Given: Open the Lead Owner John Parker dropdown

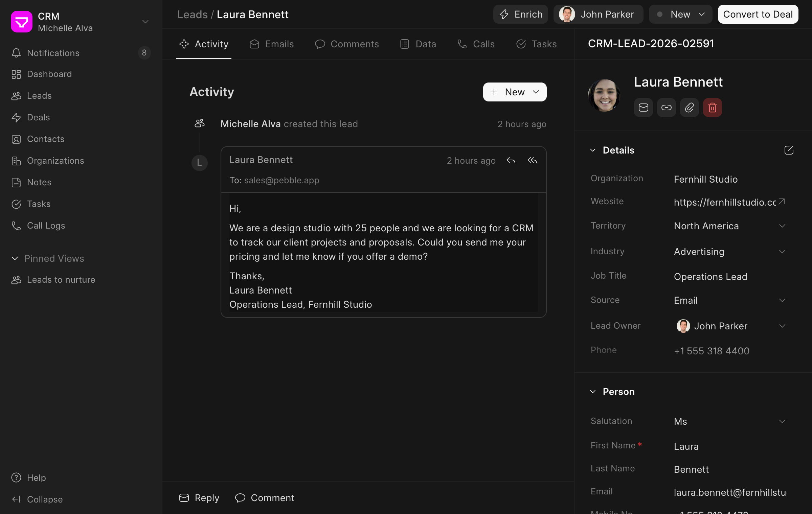Looking at the screenshot, I should pyautogui.click(x=729, y=326).
